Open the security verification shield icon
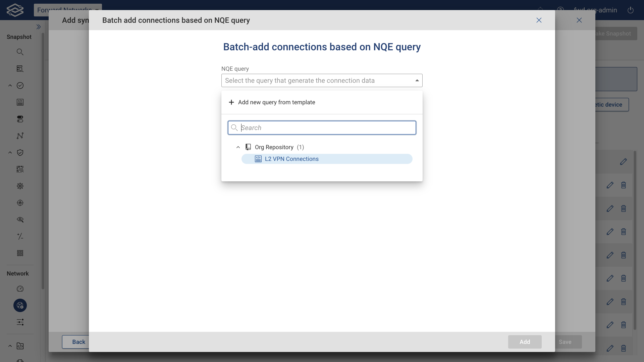 click(x=20, y=153)
